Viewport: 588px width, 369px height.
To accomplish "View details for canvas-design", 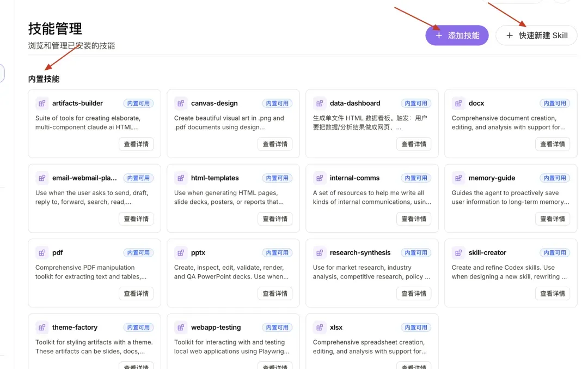I will 275,144.
